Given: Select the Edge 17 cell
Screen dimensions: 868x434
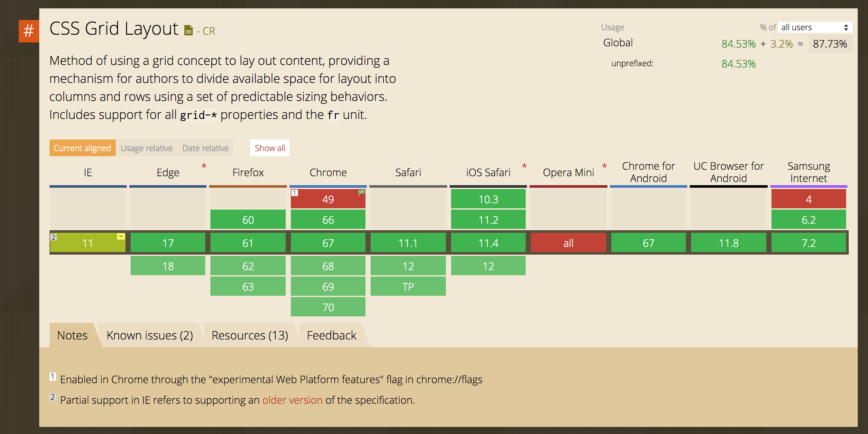Looking at the screenshot, I should (168, 243).
